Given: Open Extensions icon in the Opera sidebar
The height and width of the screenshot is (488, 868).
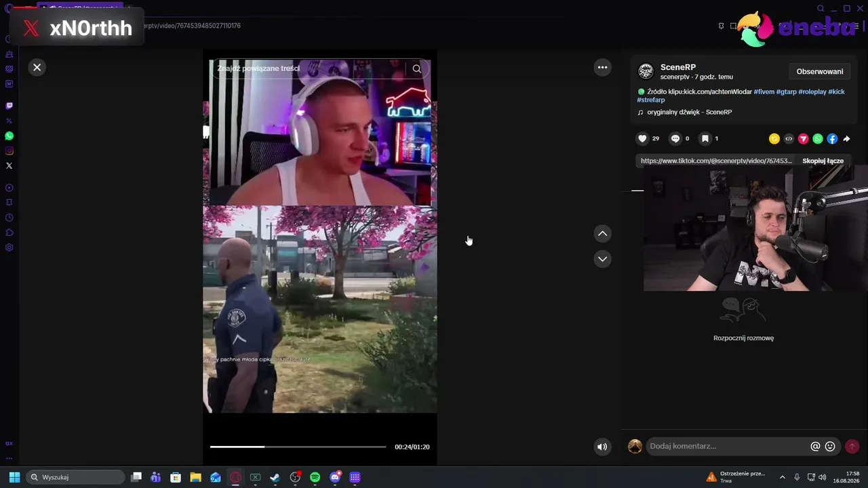Looking at the screenshot, I should click(9, 232).
